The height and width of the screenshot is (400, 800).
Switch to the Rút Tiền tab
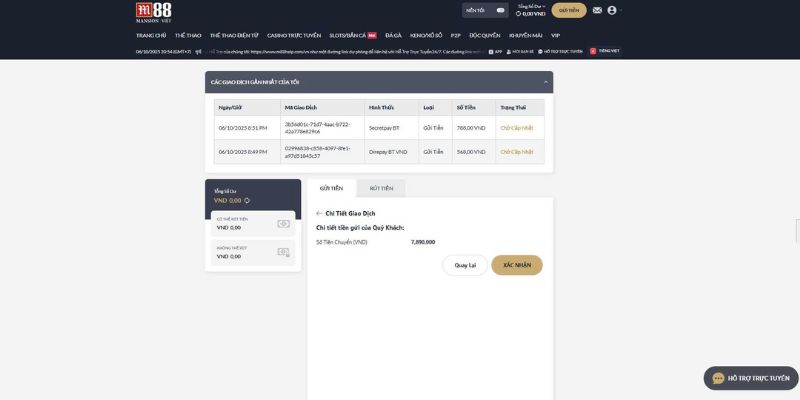click(381, 188)
